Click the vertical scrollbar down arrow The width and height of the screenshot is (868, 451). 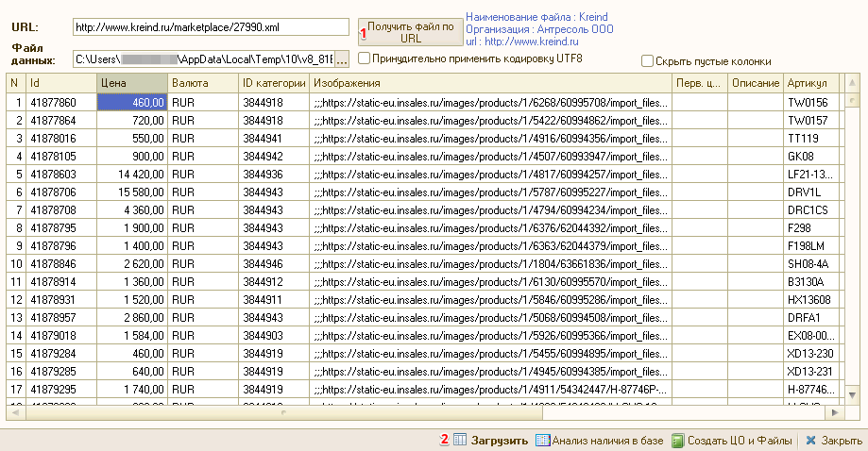pos(851,394)
